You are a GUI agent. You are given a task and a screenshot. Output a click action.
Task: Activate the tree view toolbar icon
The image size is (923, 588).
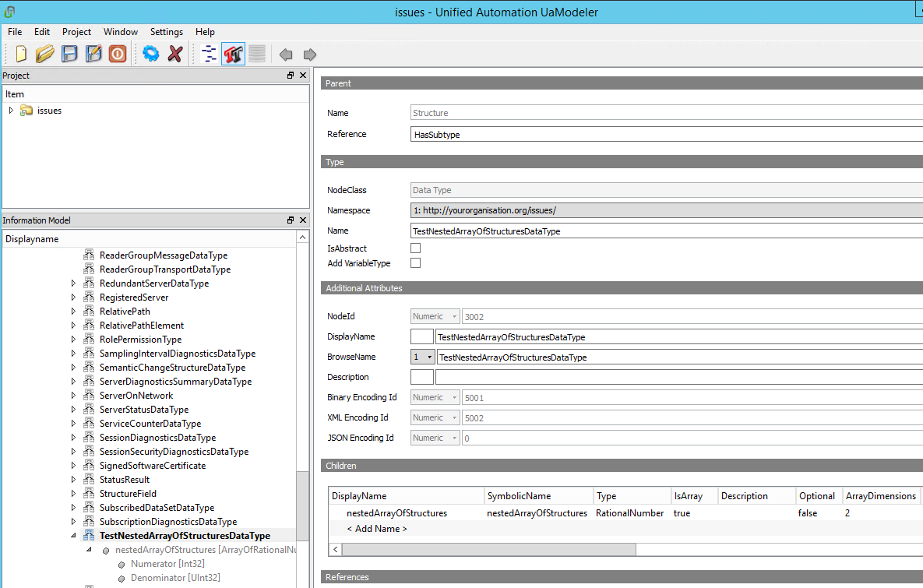(209, 54)
